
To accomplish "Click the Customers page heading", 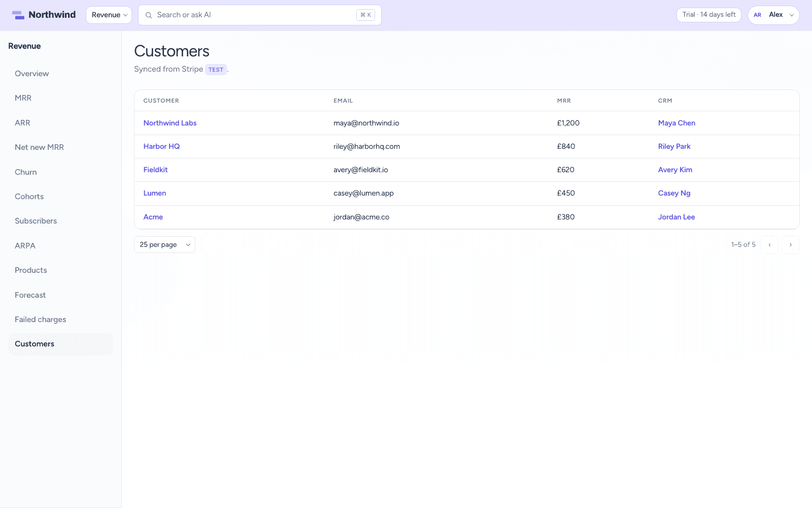I will [172, 51].
